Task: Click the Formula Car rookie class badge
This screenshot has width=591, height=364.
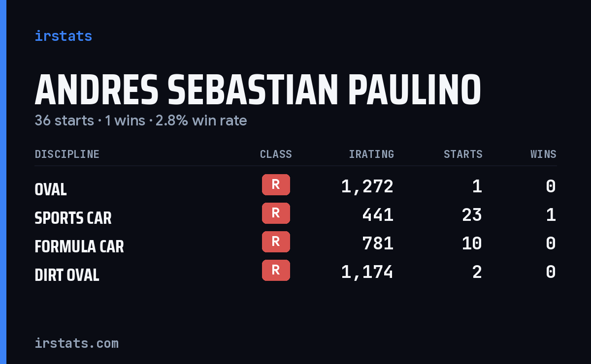Action: pos(276,242)
